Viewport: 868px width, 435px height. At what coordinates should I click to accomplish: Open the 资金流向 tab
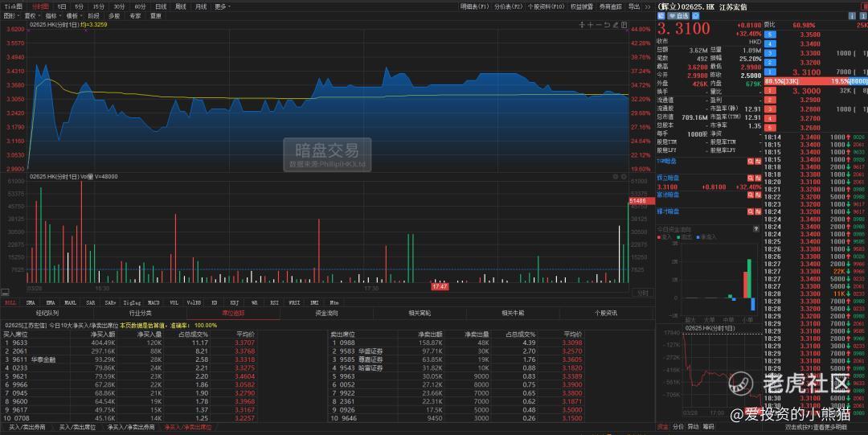[x=326, y=313]
